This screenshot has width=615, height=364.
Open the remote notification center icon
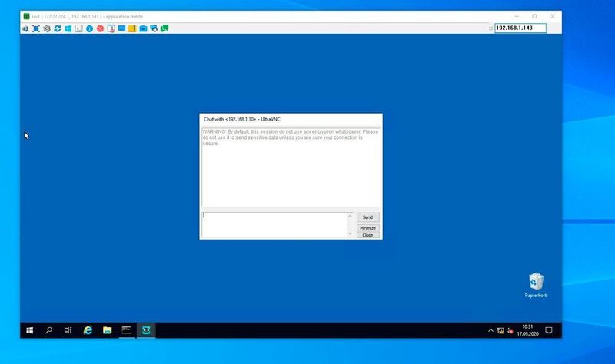pos(549,330)
